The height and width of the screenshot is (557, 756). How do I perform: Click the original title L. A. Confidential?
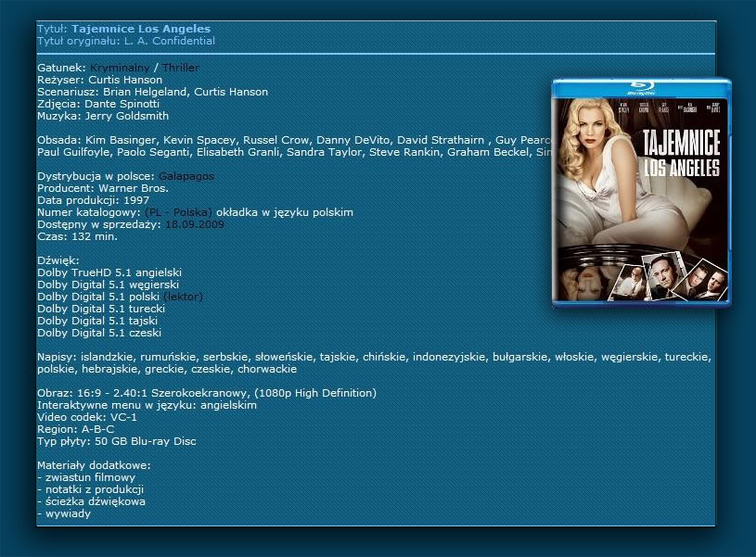pos(169,41)
